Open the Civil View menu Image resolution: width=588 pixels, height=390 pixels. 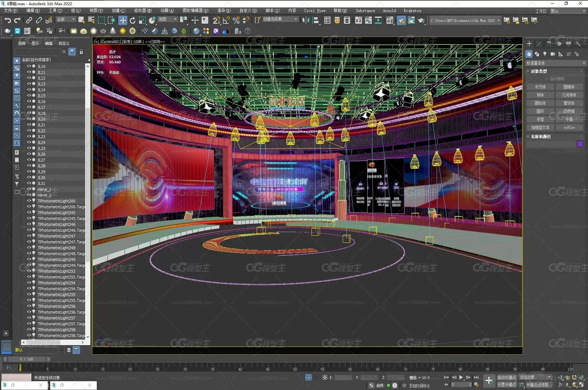[315, 11]
